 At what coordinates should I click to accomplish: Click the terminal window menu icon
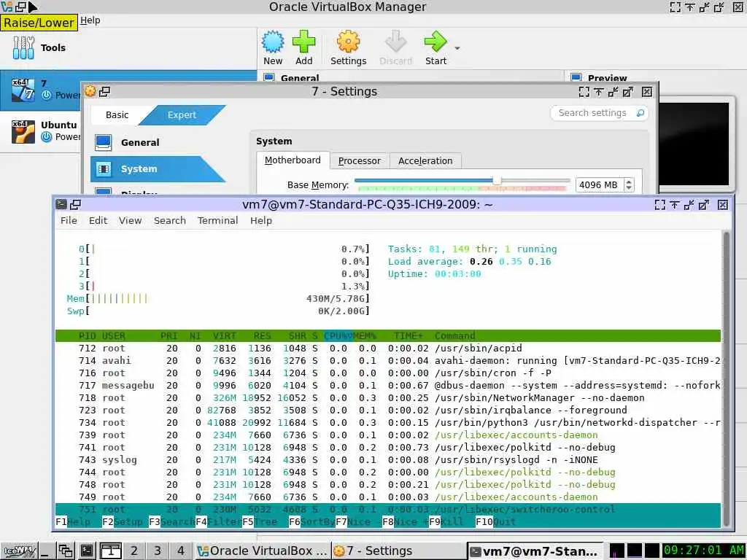click(x=61, y=204)
